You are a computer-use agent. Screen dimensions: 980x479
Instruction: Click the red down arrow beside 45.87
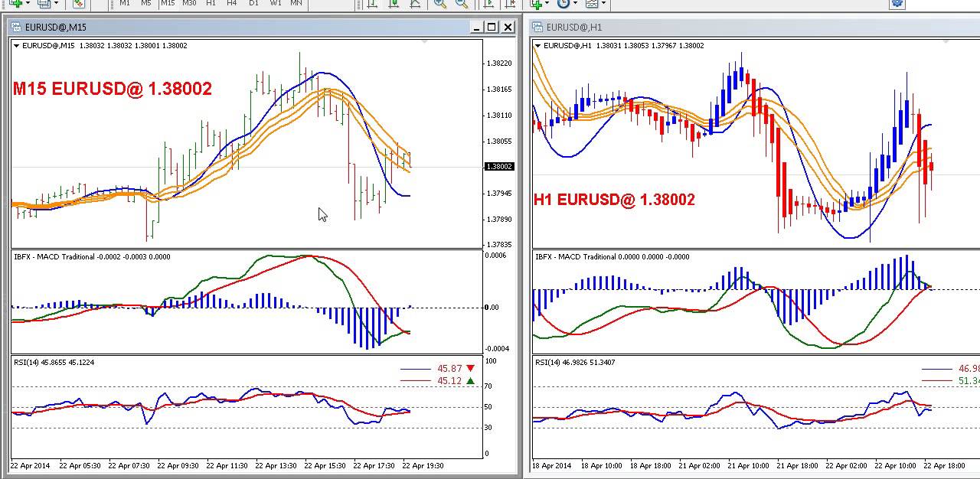pyautogui.click(x=470, y=369)
